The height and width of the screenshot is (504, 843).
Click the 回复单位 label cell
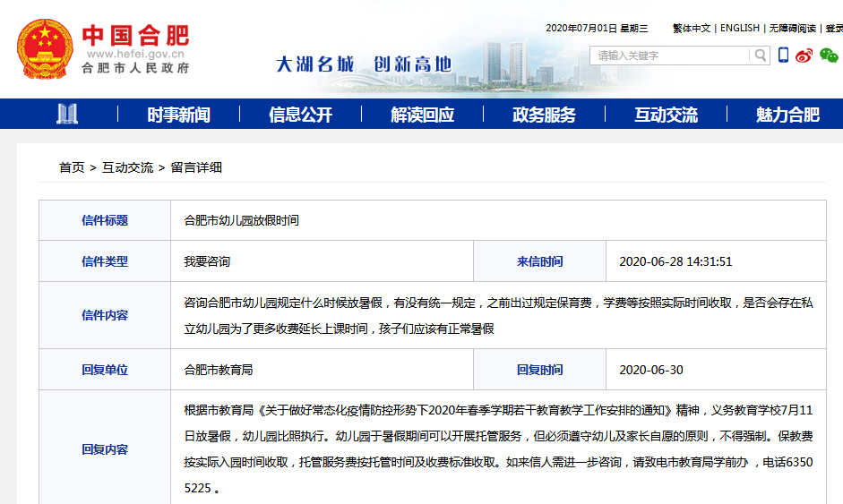[x=105, y=370]
